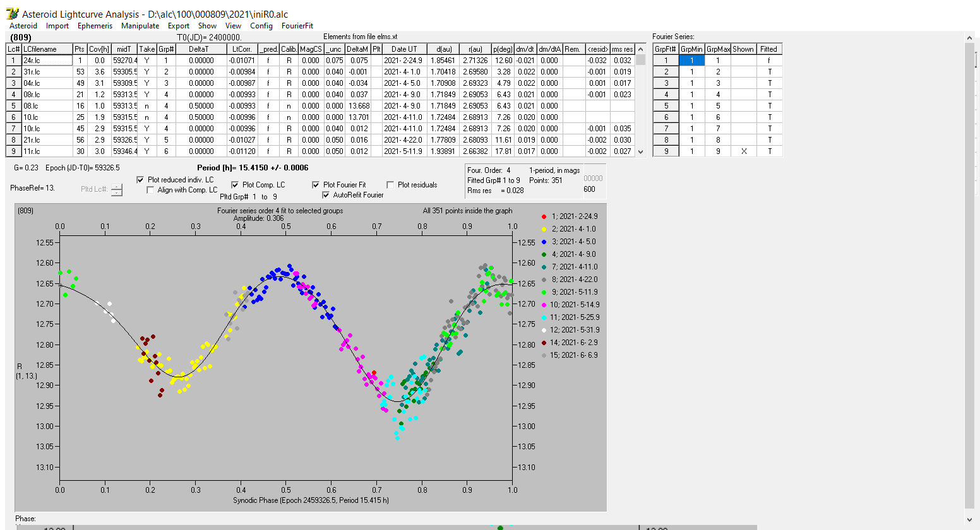Open the Asteroid menu
Screen dimensions: 980x530
(x=23, y=26)
